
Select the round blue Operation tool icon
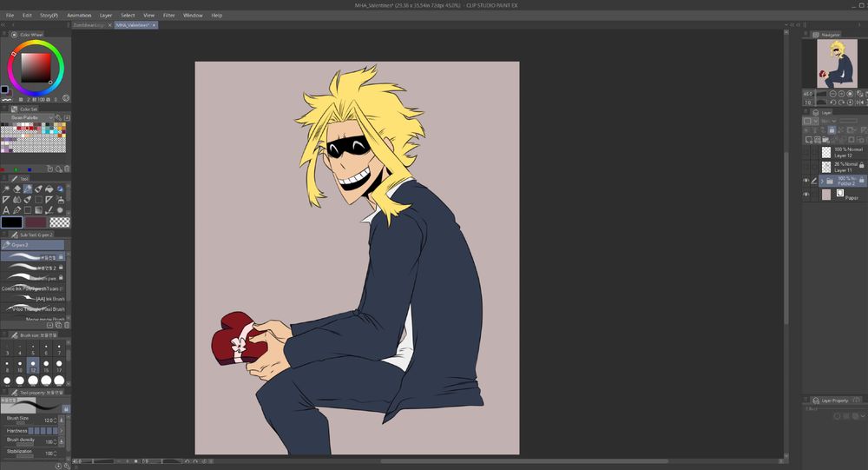(x=60, y=189)
